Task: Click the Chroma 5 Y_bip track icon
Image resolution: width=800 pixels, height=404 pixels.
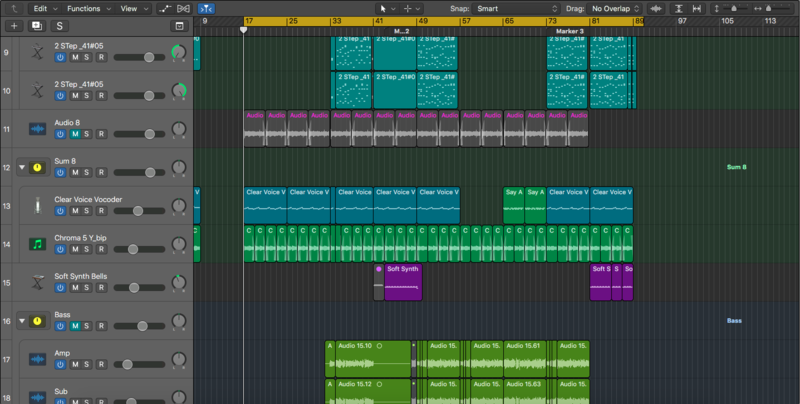Action: 38,244
